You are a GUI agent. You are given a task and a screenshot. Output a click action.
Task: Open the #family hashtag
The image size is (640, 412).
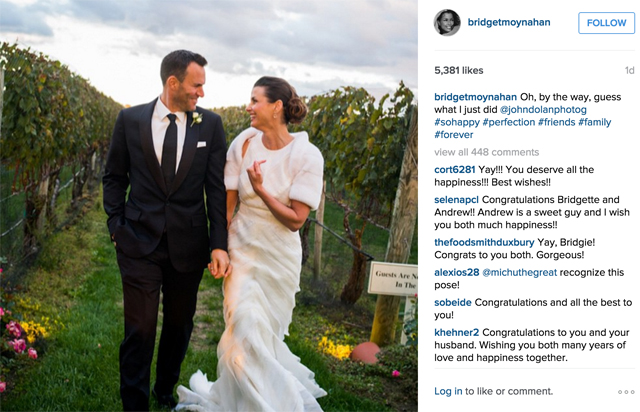(x=594, y=122)
